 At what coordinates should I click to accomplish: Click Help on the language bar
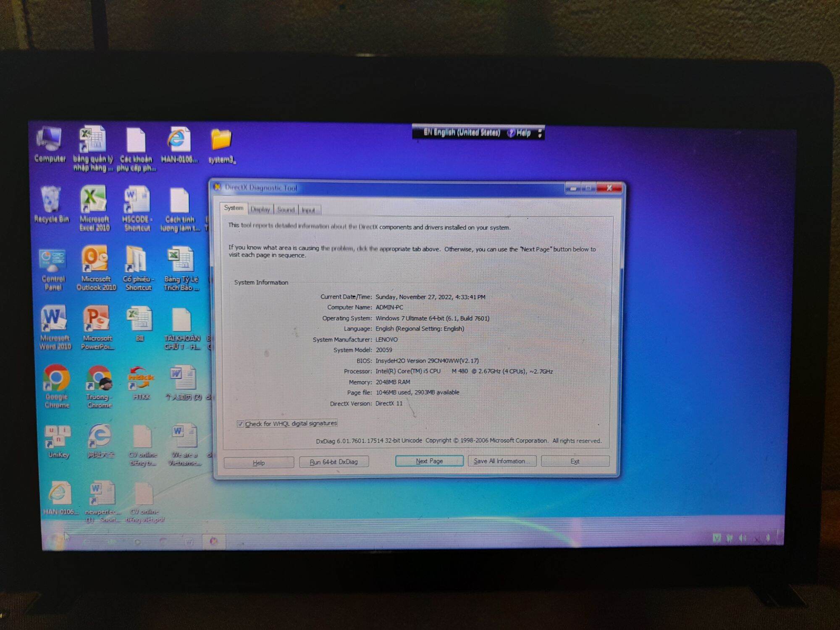coord(519,133)
